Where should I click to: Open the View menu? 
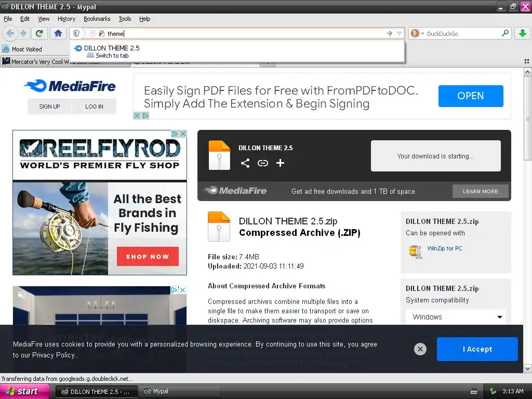44,19
